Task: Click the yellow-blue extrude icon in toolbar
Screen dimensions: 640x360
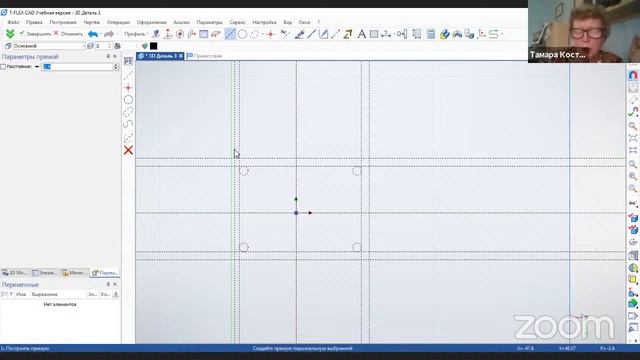Action: [444, 34]
